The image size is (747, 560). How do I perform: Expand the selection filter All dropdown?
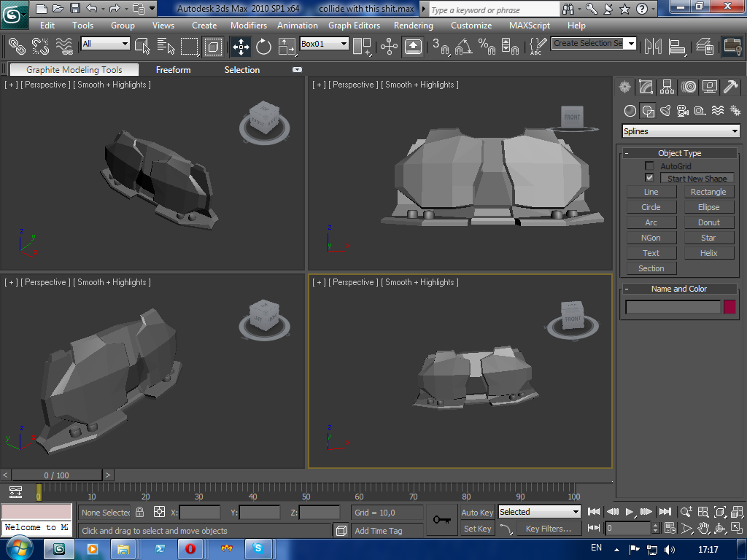(105, 44)
